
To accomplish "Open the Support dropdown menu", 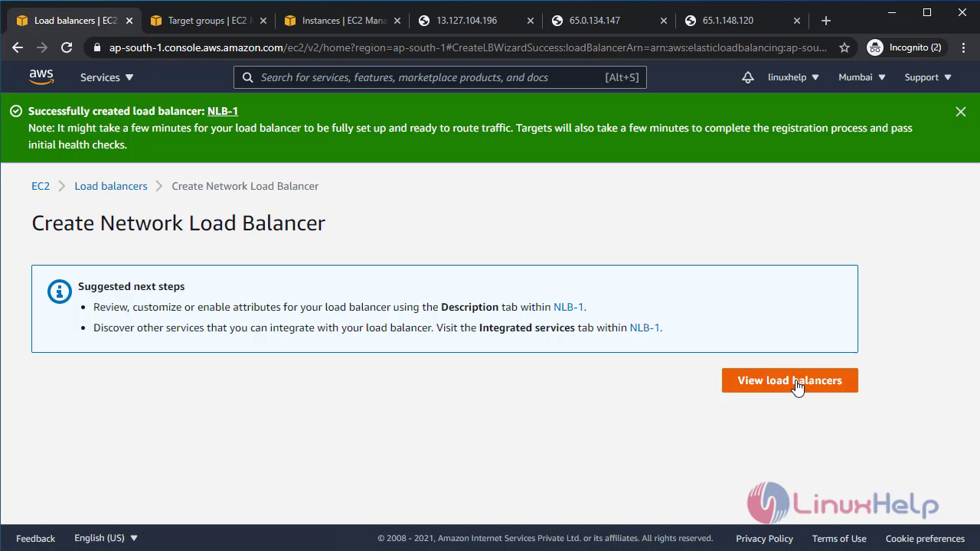I will click(928, 77).
